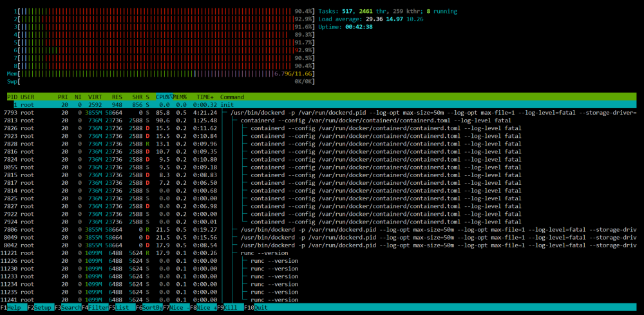Select containerd thread PID 7815
The height and width of the screenshot is (315, 644).
point(318,175)
